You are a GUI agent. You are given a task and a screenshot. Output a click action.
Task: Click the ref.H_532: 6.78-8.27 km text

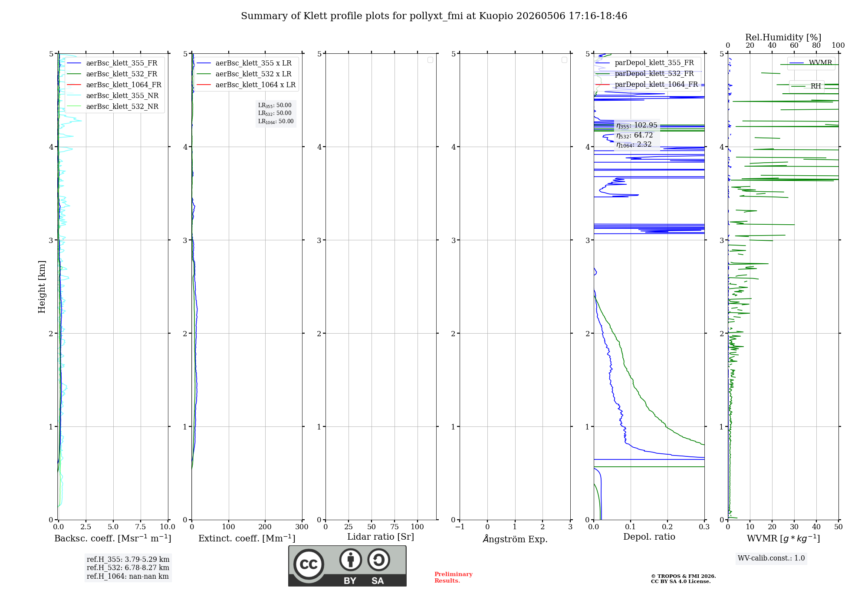point(128,568)
